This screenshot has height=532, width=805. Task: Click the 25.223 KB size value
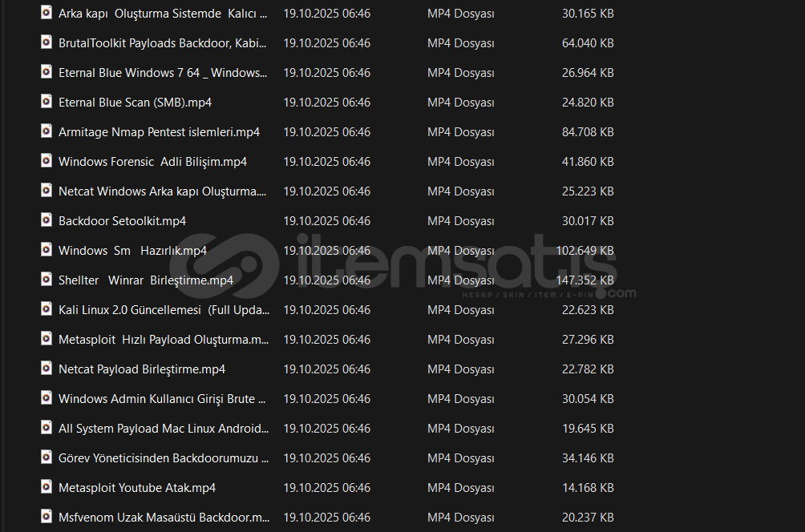[588, 191]
